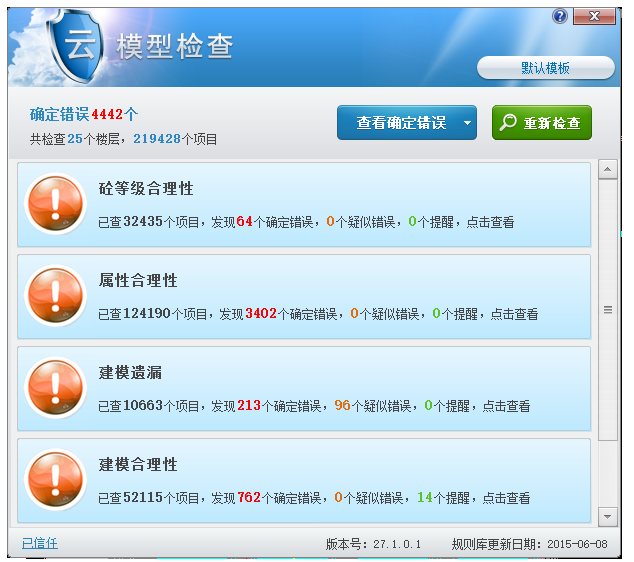
Task: Expand the 查看确定错误 dropdown arrow
Action: point(467,123)
